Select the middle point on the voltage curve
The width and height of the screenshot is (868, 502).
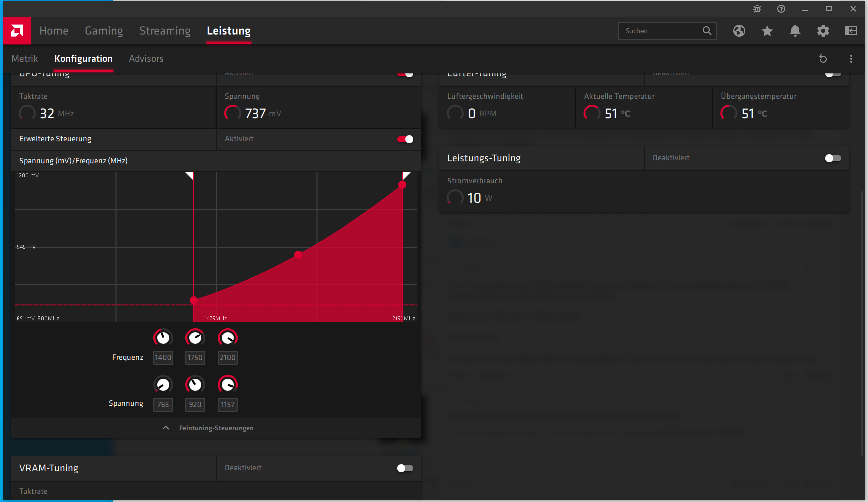[x=298, y=255]
